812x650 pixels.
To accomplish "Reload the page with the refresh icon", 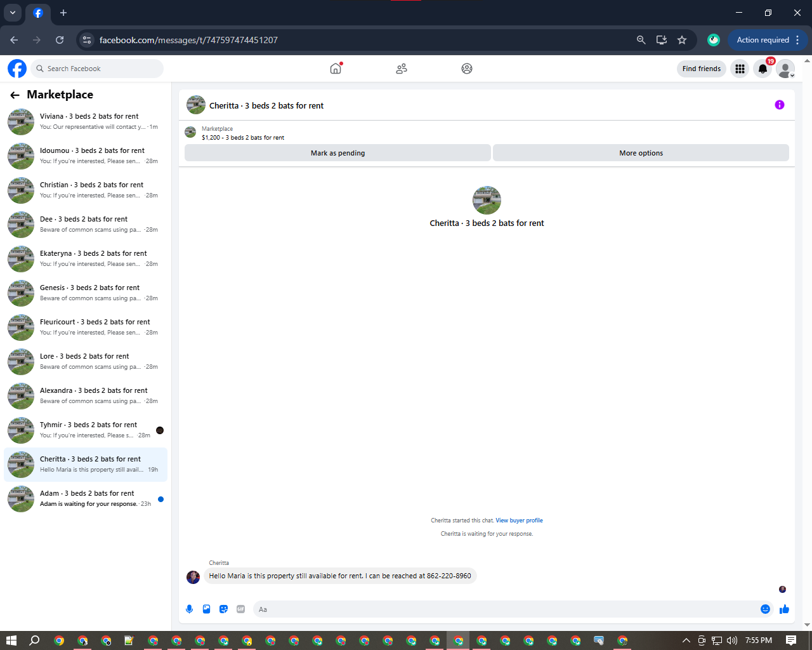I will click(x=60, y=40).
